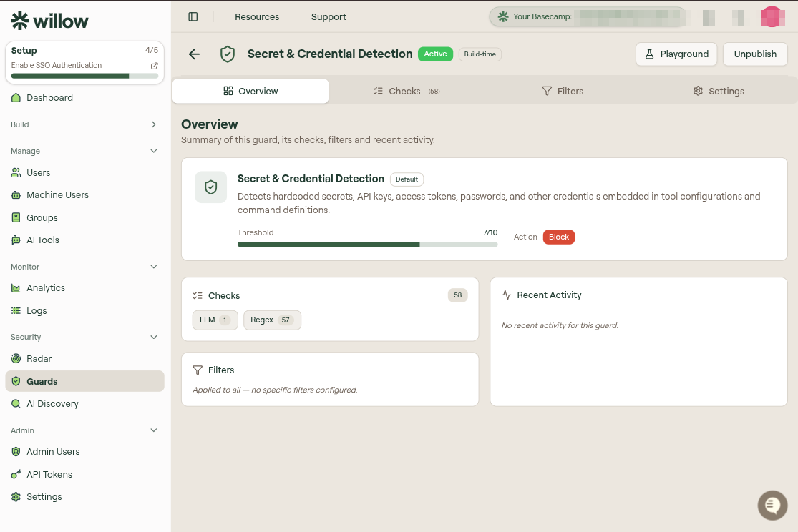Image resolution: width=798 pixels, height=532 pixels.
Task: Open the Support menu
Action: [329, 16]
